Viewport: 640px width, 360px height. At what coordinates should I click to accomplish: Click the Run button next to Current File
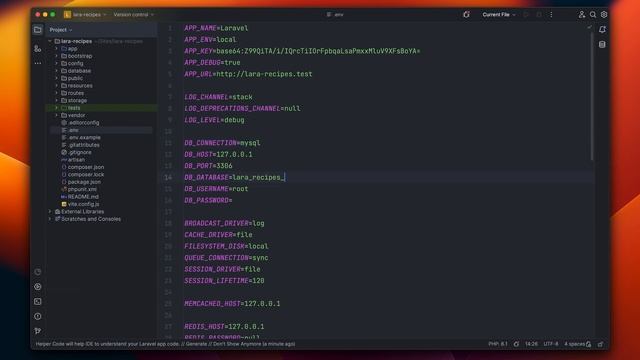[526, 15]
